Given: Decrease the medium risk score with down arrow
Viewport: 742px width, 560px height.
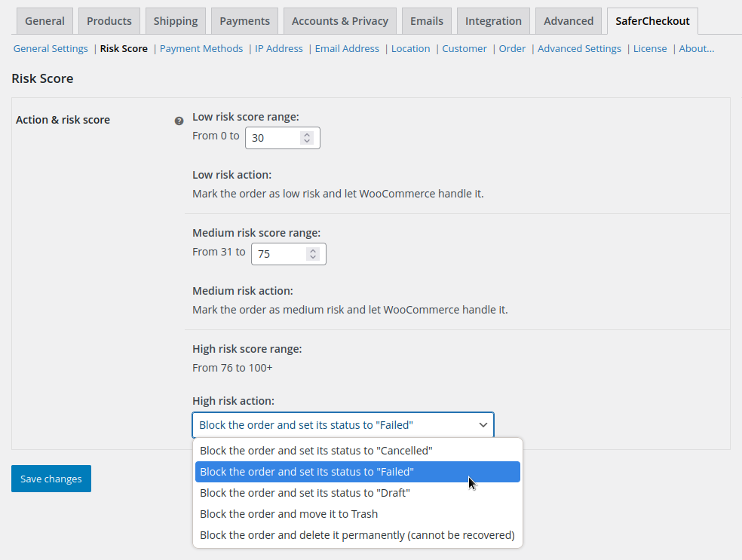Looking at the screenshot, I should click(313, 257).
